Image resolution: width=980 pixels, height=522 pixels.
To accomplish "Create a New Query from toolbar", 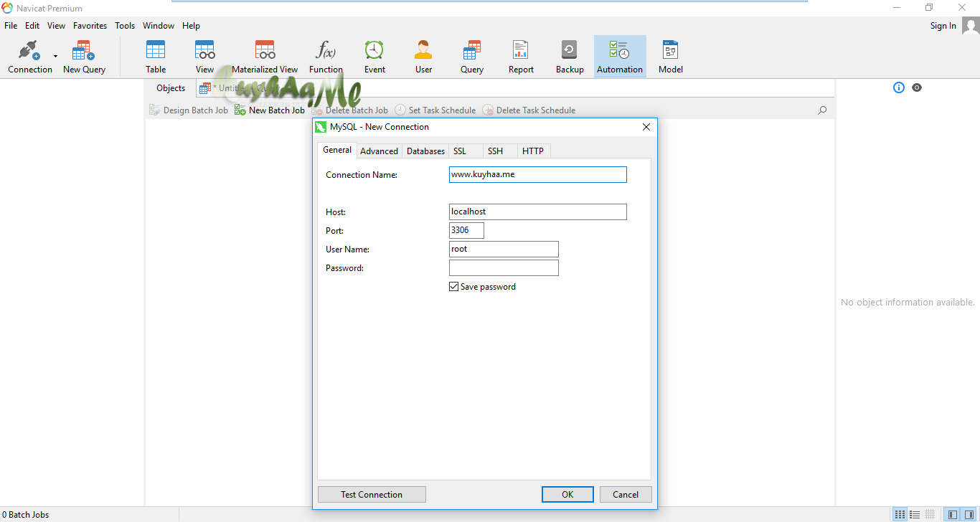I will [x=84, y=57].
